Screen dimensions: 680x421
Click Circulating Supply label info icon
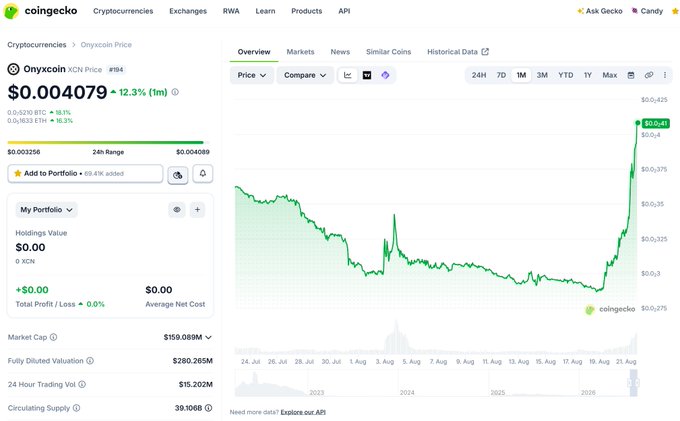tap(76, 408)
